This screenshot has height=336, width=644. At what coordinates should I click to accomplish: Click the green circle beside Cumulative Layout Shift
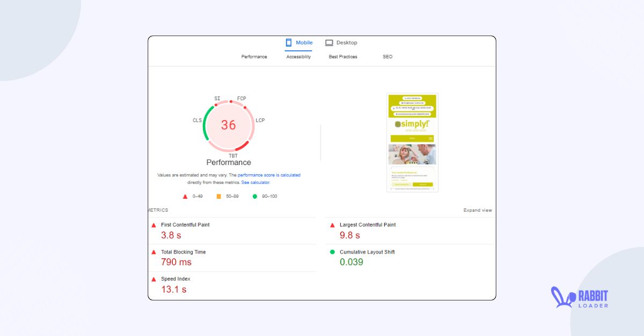point(332,252)
